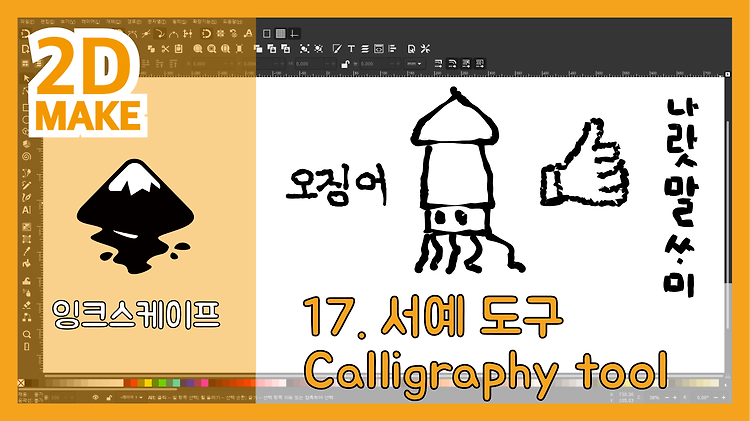Pick the red swatch in palette
Screen dimensions: 750x421
[x=134, y=383]
